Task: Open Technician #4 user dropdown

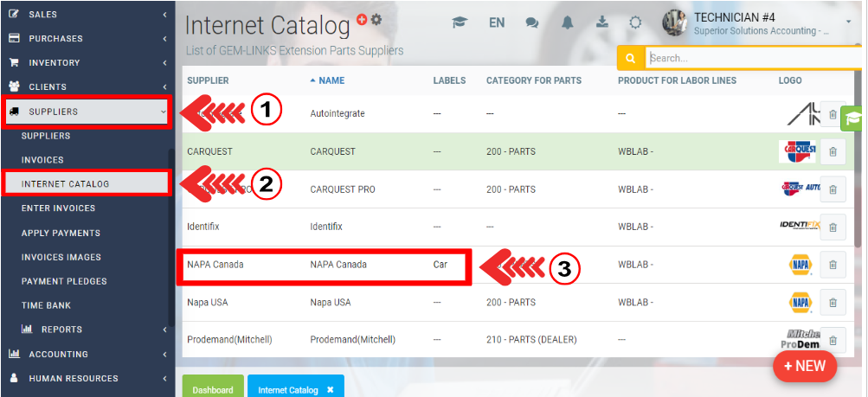Action: click(x=848, y=21)
